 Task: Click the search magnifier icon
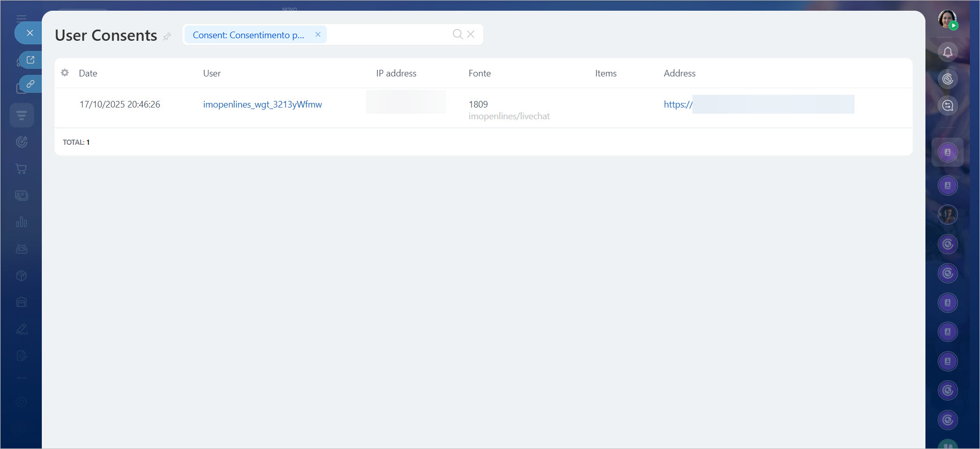[457, 34]
